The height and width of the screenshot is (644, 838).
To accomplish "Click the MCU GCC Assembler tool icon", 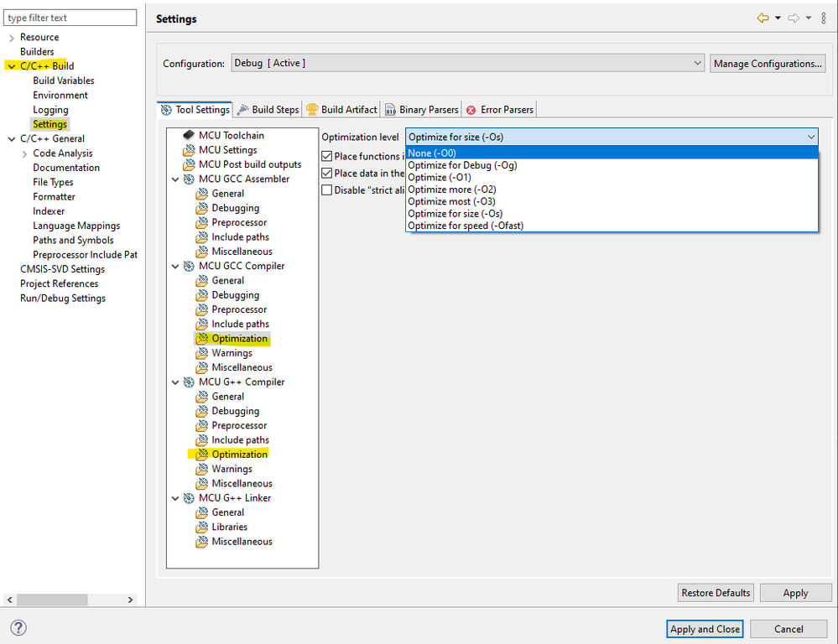I will 189,179.
